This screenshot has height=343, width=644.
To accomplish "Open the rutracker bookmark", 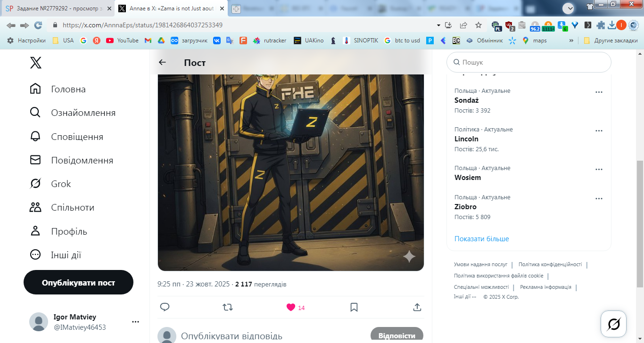I will click(270, 41).
